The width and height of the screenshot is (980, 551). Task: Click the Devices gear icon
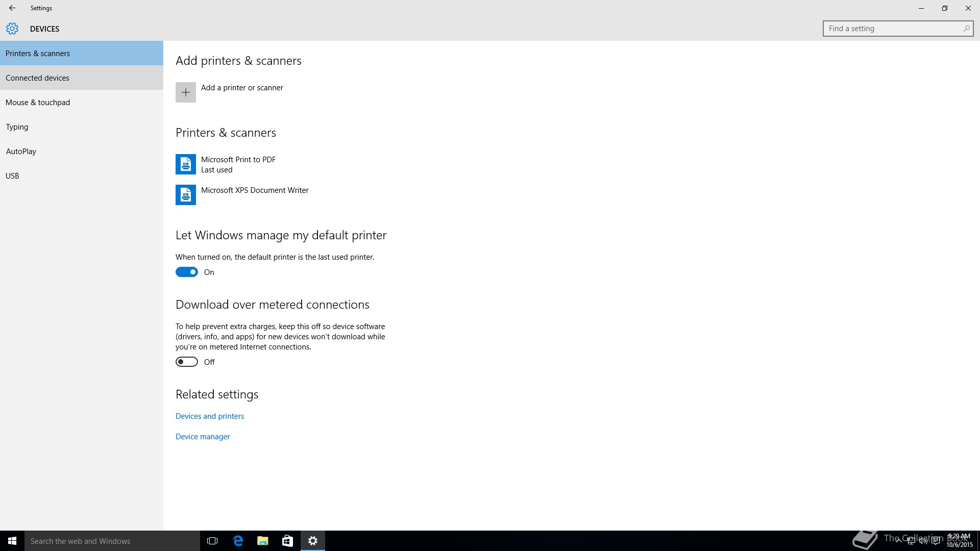click(12, 29)
